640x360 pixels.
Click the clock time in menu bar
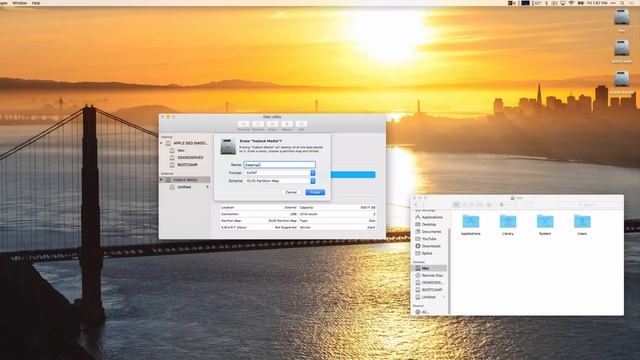597,3
